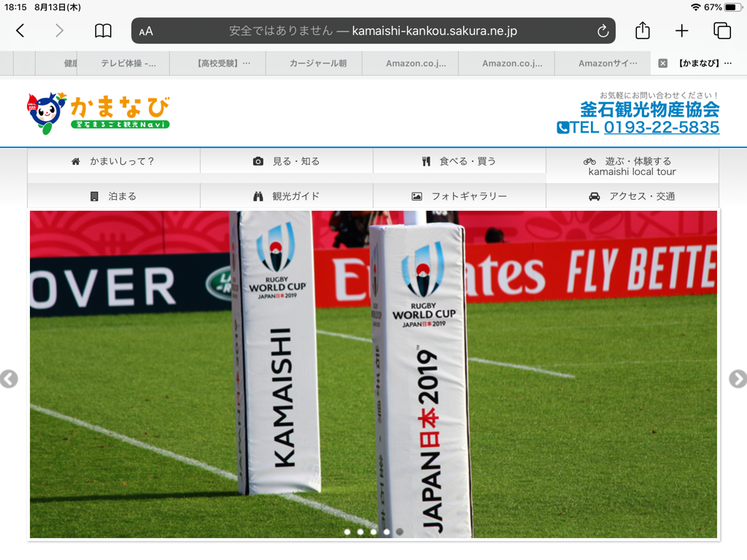This screenshot has height=560, width=747.
Task: Tap the address bar URL field
Action: pyautogui.click(x=372, y=31)
